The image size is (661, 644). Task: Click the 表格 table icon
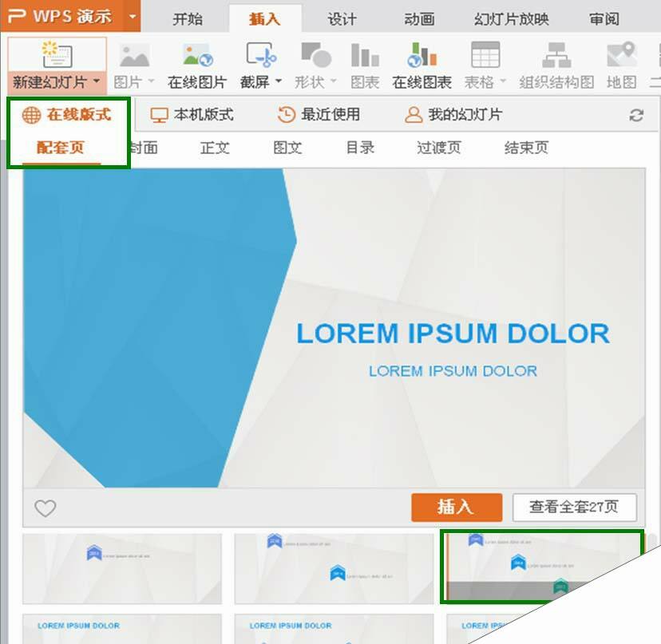pos(485,55)
